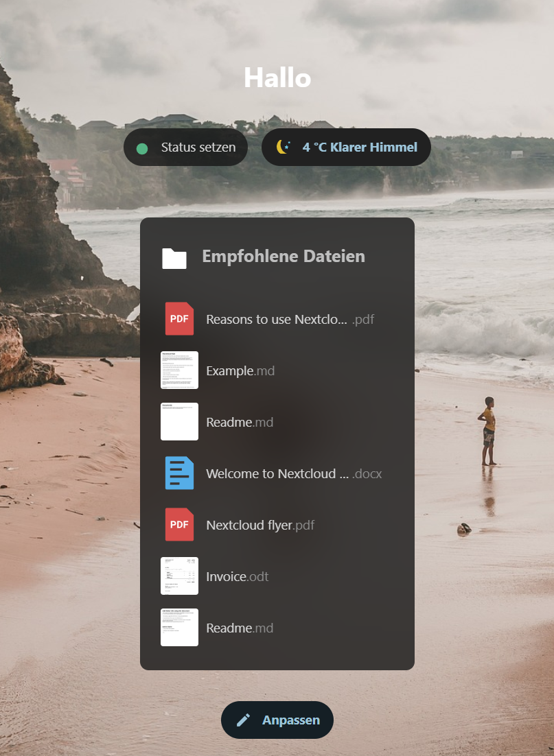The width and height of the screenshot is (554, 756).
Task: Open the Readme.md thumbnail below Example.md
Action: [x=179, y=422]
